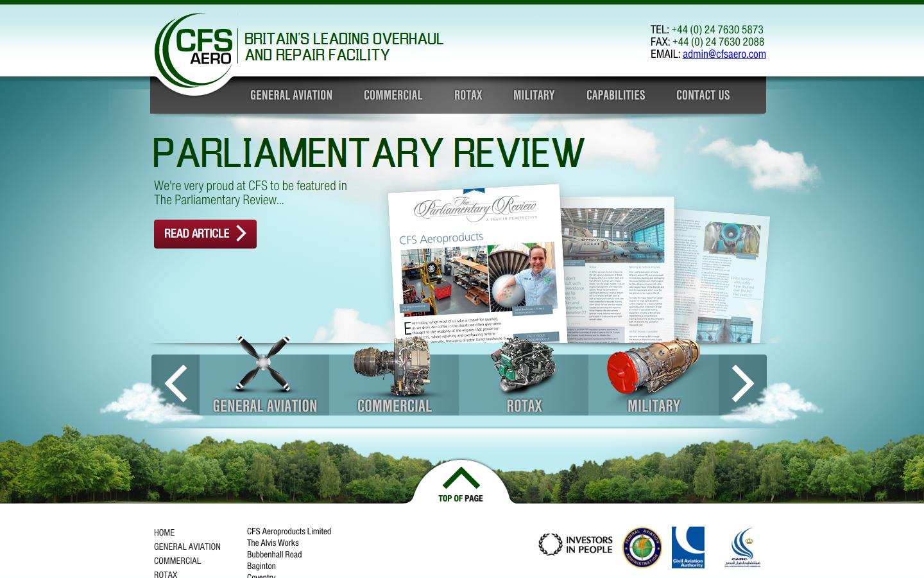
Task: Click the 'Baginton' address line
Action: coord(261,566)
